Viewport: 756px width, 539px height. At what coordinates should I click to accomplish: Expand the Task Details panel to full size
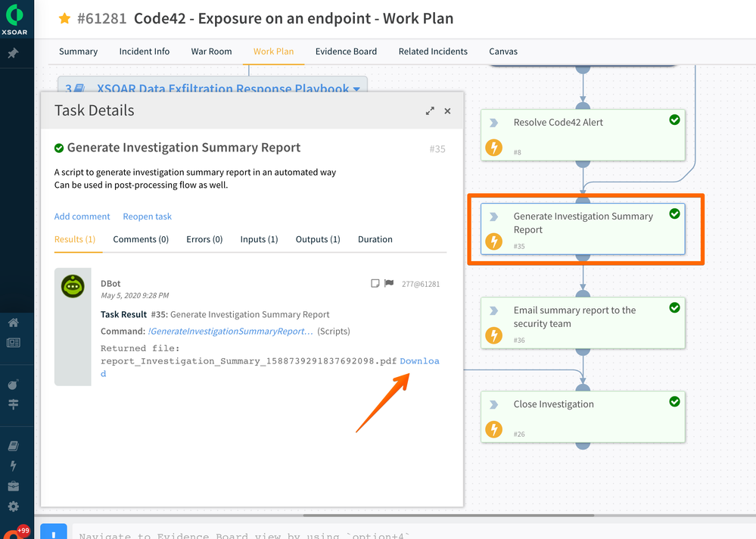[x=430, y=111]
